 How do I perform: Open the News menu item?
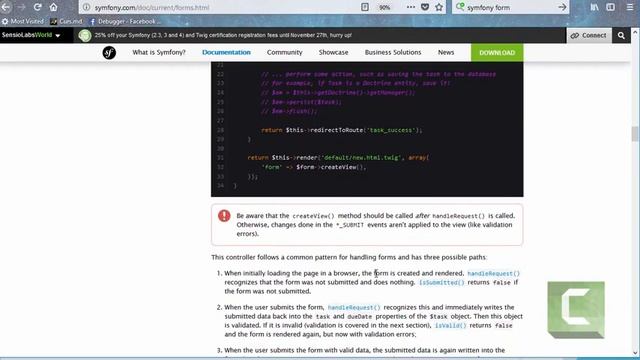(x=446, y=52)
